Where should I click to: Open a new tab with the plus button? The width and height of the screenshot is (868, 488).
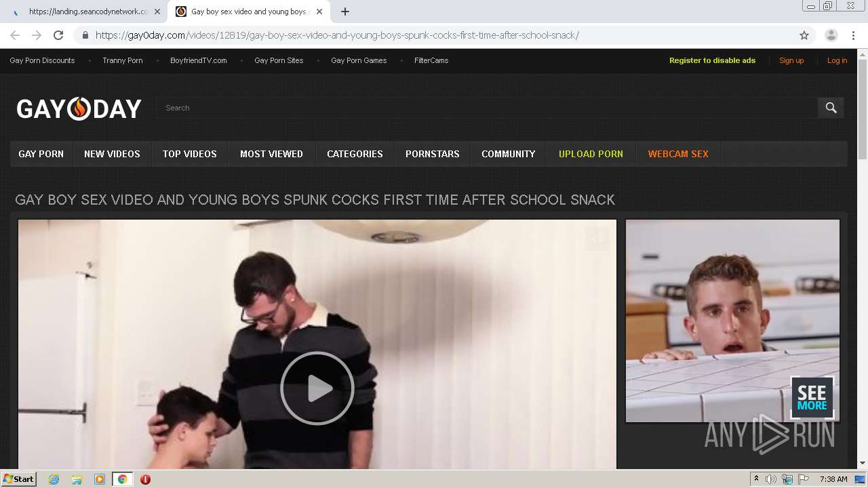(x=345, y=12)
